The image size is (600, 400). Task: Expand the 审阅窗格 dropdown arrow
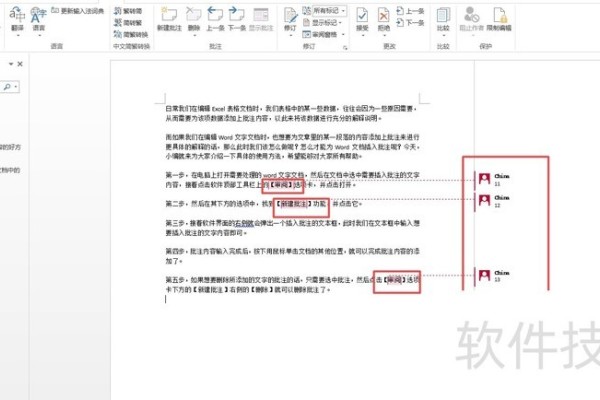point(343,34)
